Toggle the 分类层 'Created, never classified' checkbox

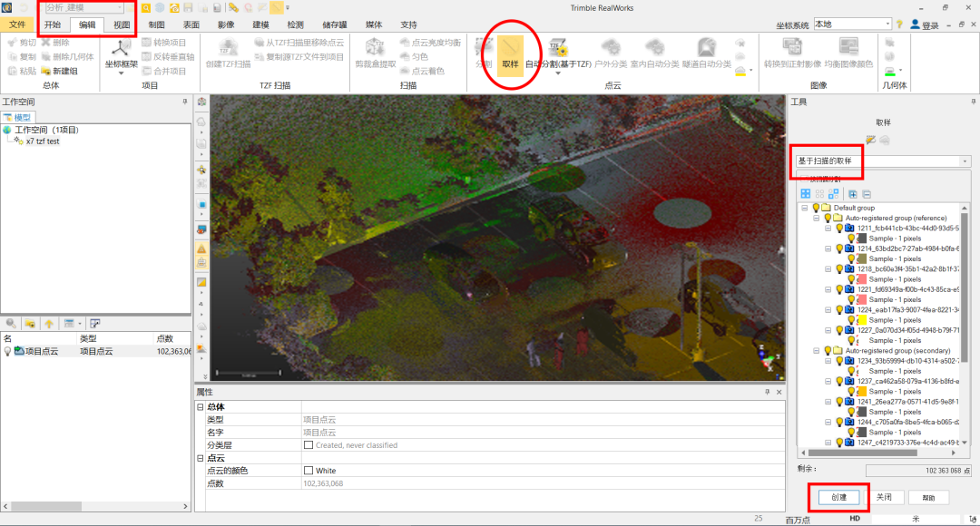tap(309, 445)
